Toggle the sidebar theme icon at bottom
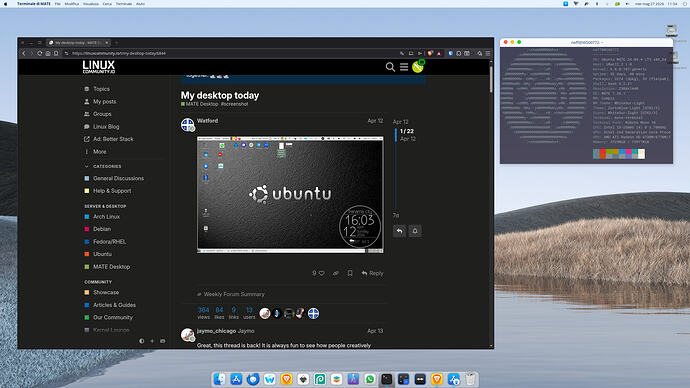690x388 pixels. click(142, 341)
